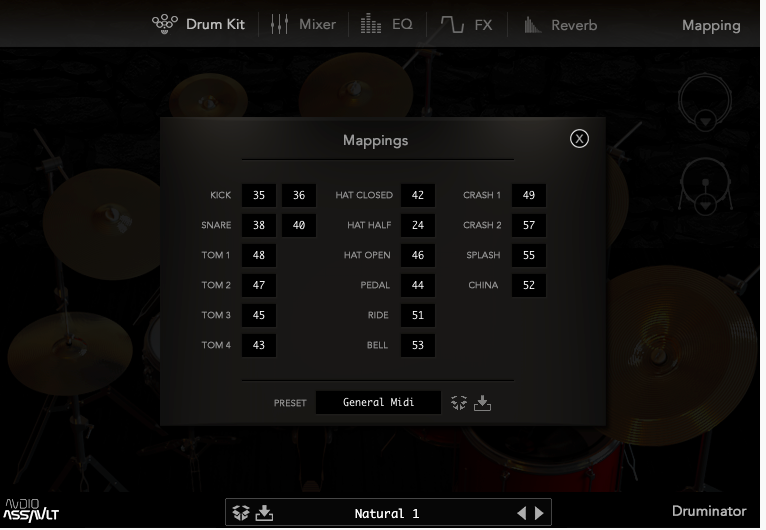Click the load mapping preset icon
766x530 pixels.
click(x=459, y=403)
